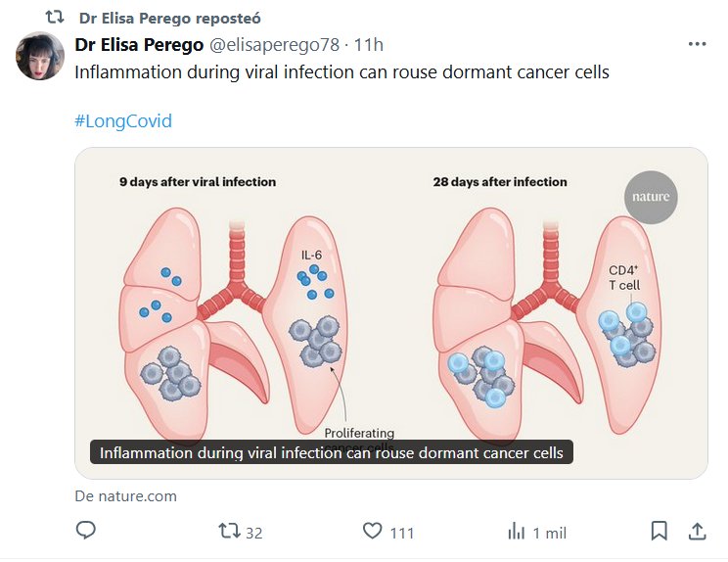
Task: Click the repost arrows icon above the avatar
Action: tap(56, 18)
